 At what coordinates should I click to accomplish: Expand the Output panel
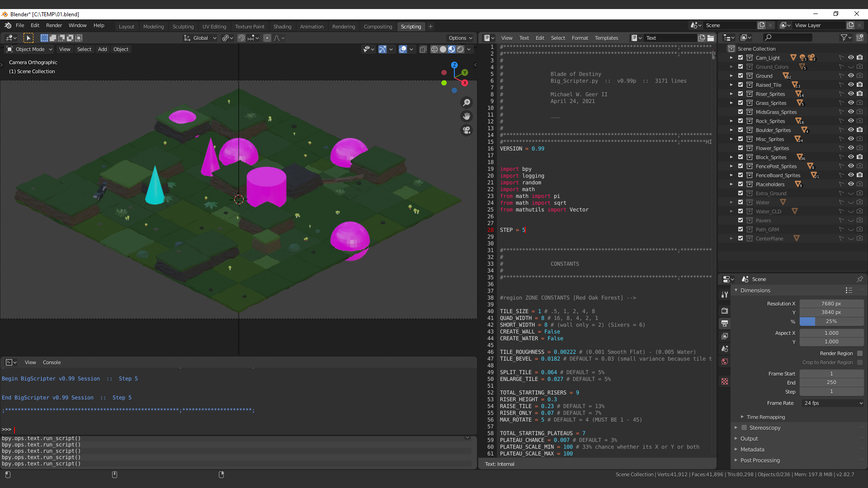[x=749, y=438]
